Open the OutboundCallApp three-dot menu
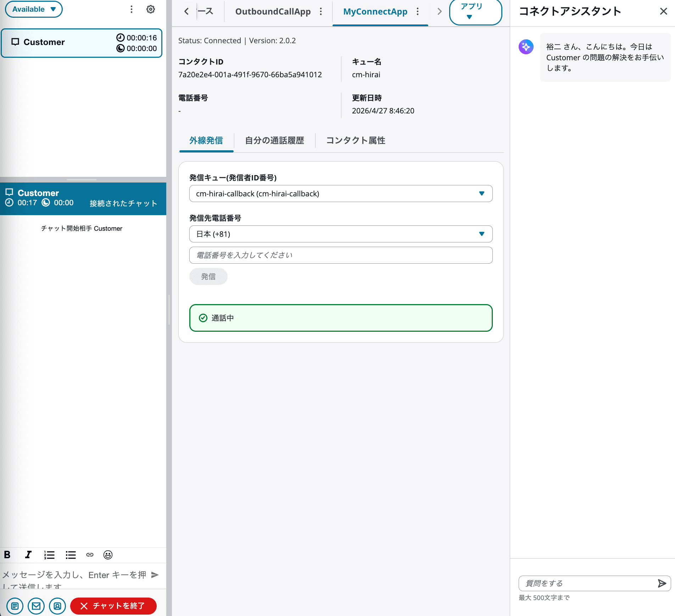 click(320, 11)
